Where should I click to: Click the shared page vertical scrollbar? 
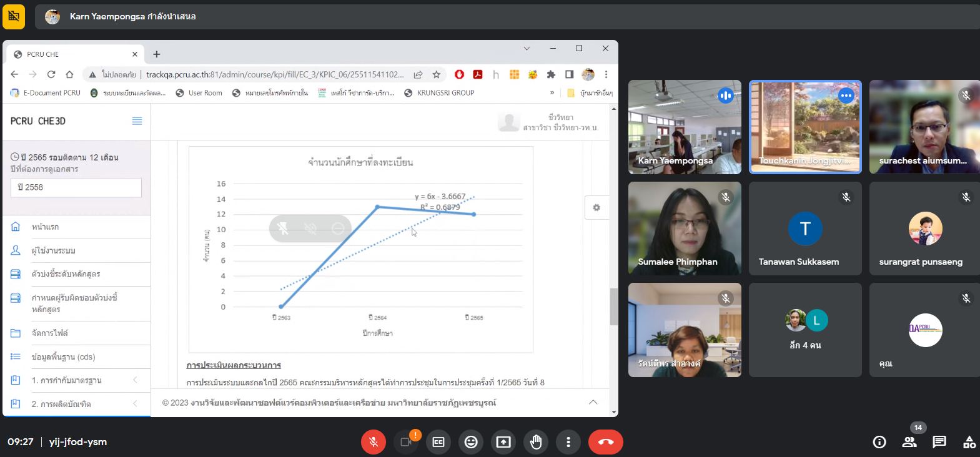[613, 307]
